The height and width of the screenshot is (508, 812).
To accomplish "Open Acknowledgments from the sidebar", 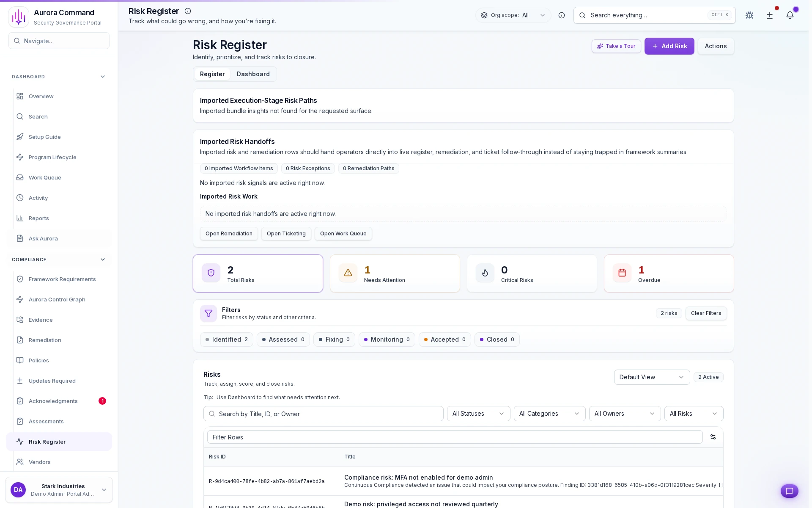I will 53,401.
